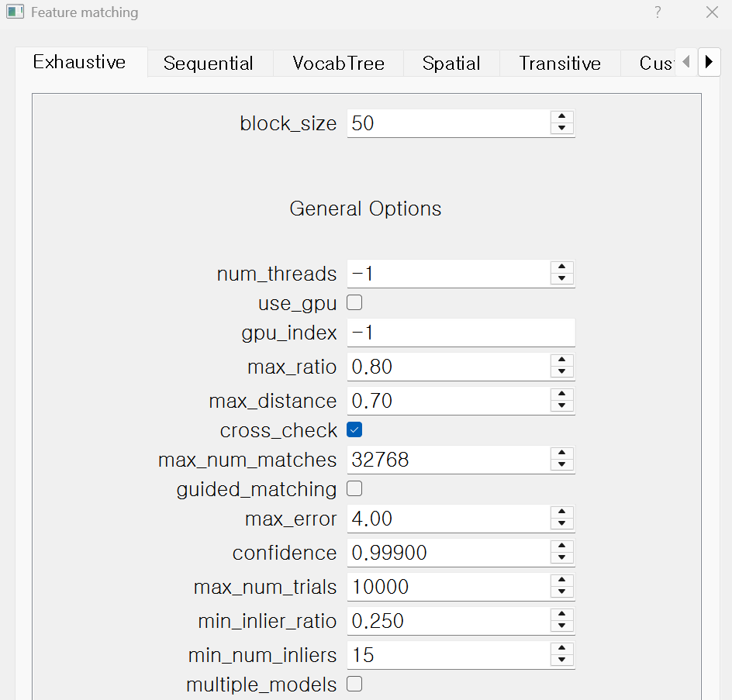This screenshot has height=700, width=732.
Task: Increase max_num_matches with the up arrow
Action: click(562, 453)
